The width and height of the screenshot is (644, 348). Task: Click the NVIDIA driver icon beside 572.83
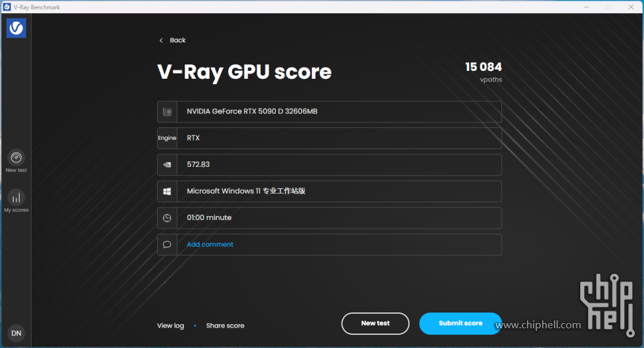coord(167,165)
